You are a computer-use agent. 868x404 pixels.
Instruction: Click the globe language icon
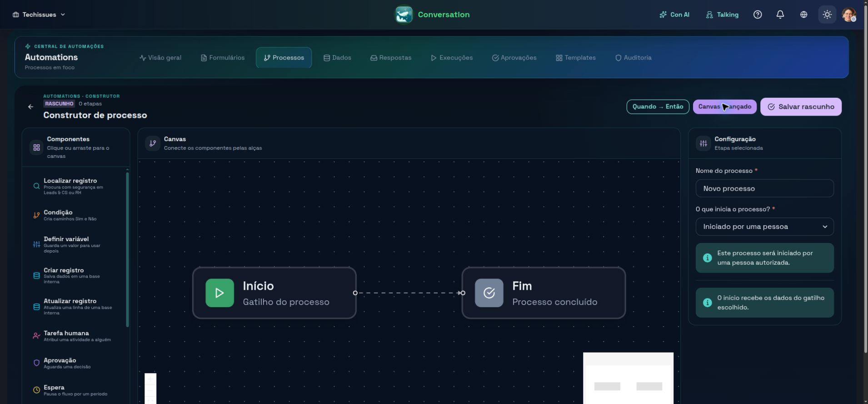coord(804,15)
